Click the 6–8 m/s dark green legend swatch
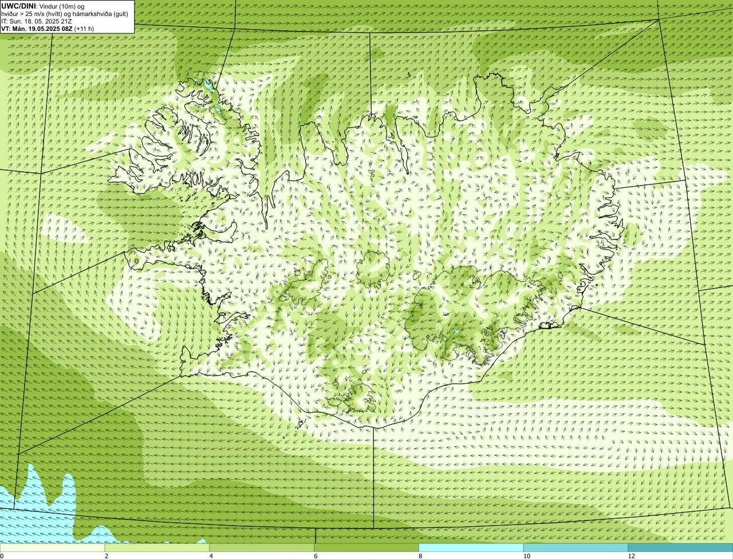 click(x=366, y=548)
